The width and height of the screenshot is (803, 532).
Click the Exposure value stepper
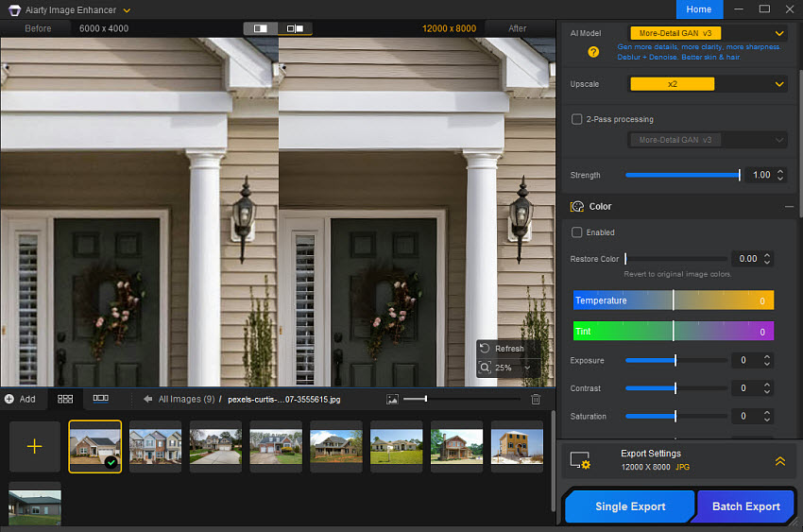pos(767,360)
